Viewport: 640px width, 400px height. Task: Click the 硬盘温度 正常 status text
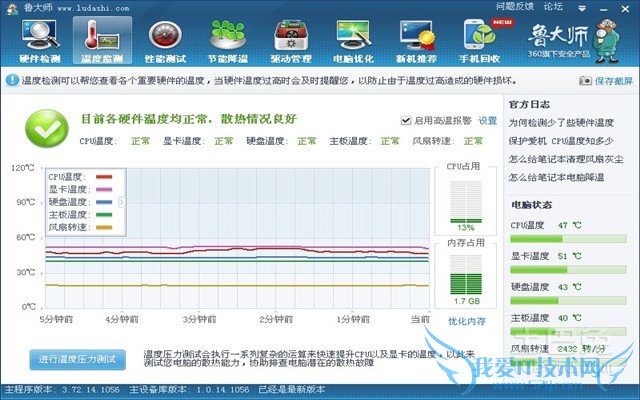click(307, 141)
